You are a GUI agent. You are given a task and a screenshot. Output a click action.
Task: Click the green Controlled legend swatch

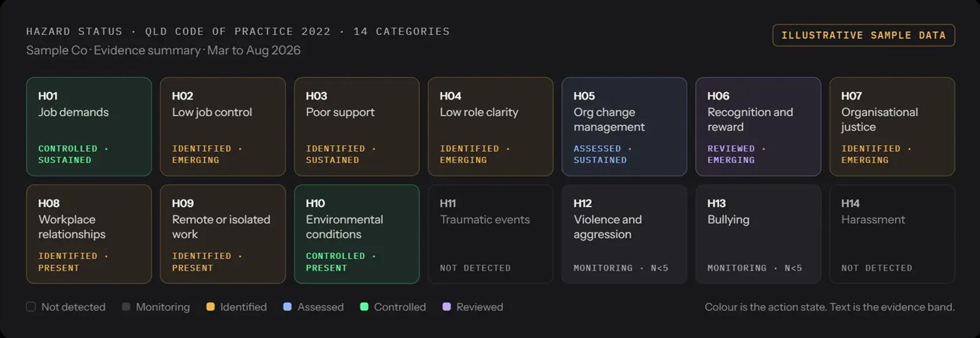click(364, 307)
